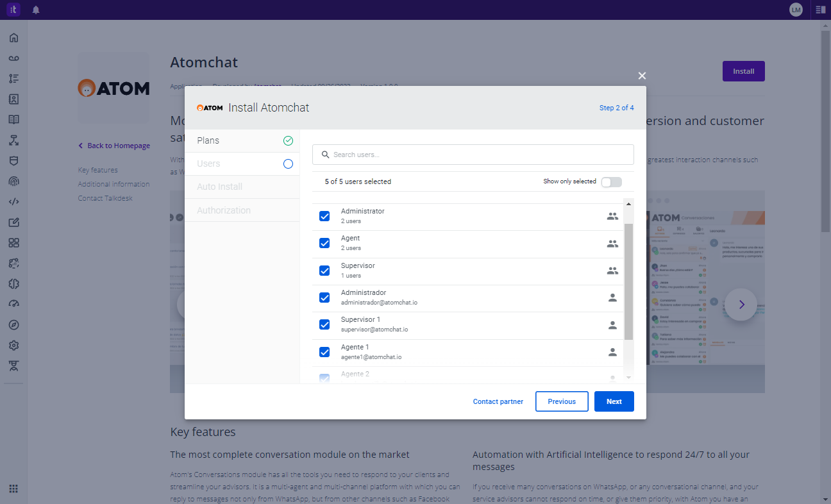This screenshot has height=504, width=831.
Task: Select the Users step
Action: [x=242, y=164]
